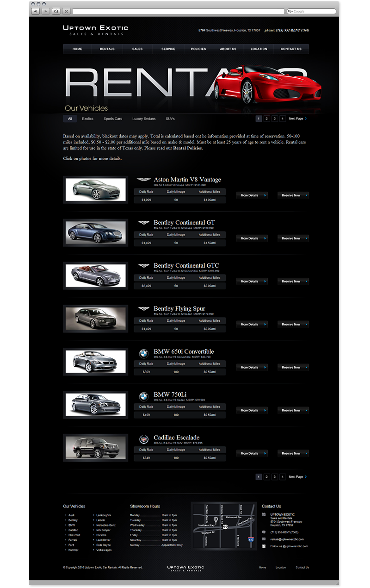Click the showroom location map

coord(224,526)
